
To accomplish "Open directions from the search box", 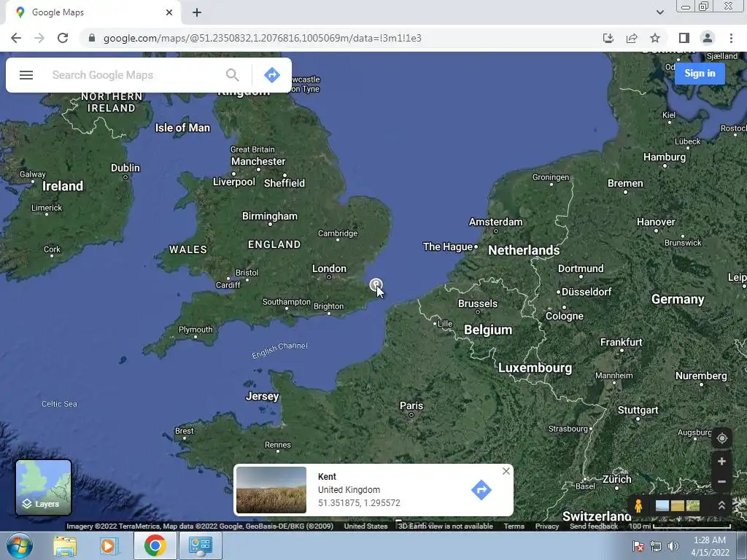I will point(272,75).
